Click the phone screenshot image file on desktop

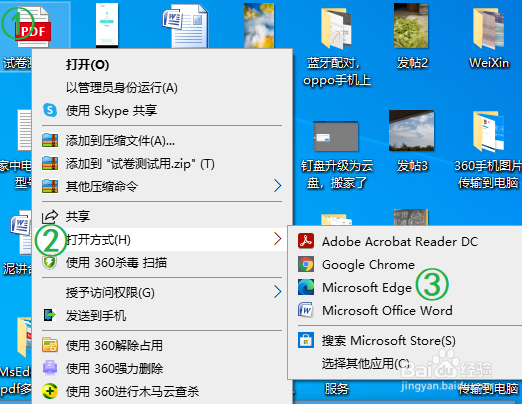coord(107,25)
